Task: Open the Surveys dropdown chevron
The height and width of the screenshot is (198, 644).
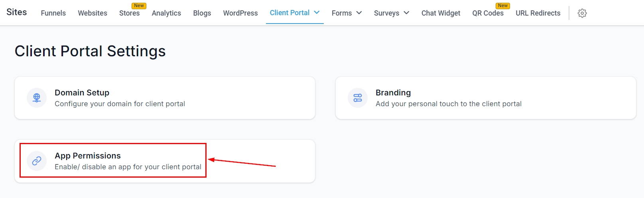Action: 406,13
